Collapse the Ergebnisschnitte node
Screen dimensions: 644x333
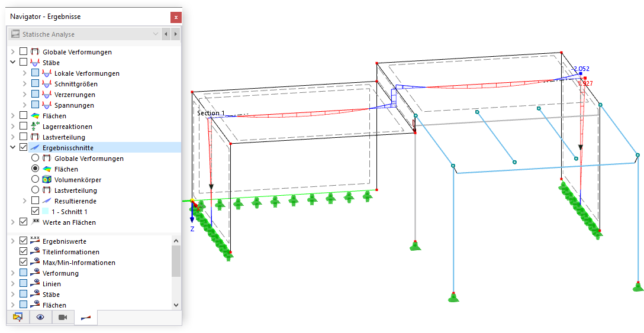click(x=13, y=148)
